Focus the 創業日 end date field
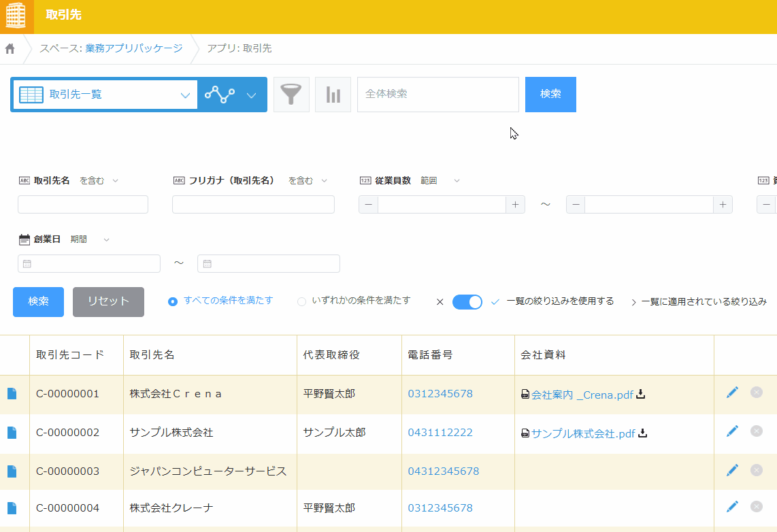 pyautogui.click(x=269, y=263)
